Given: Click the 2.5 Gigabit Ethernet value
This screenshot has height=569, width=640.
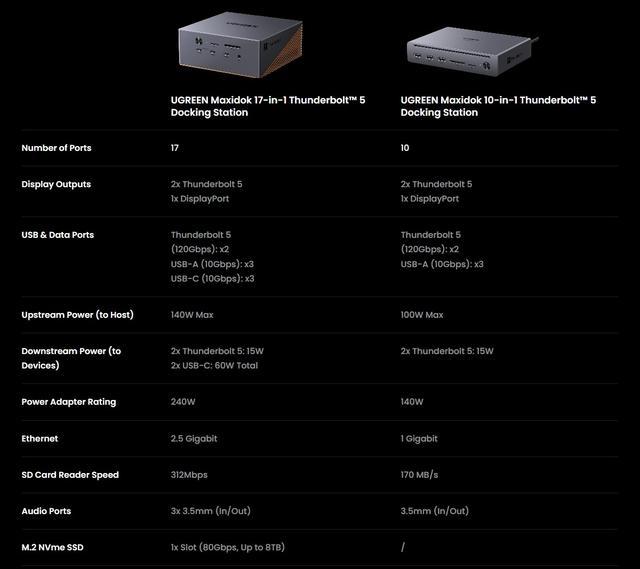Looking at the screenshot, I should pyautogui.click(x=194, y=438).
